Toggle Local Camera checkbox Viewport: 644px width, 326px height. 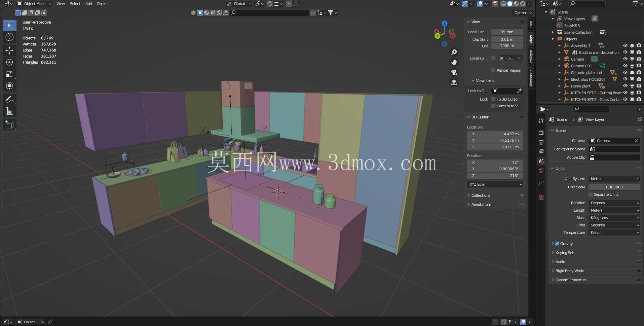pos(493,58)
